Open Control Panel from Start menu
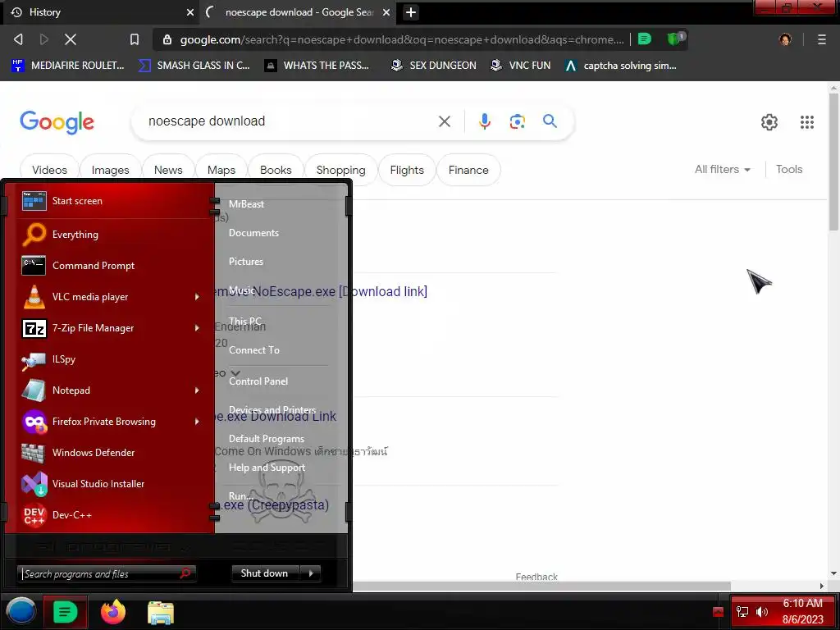840x630 pixels. (258, 381)
